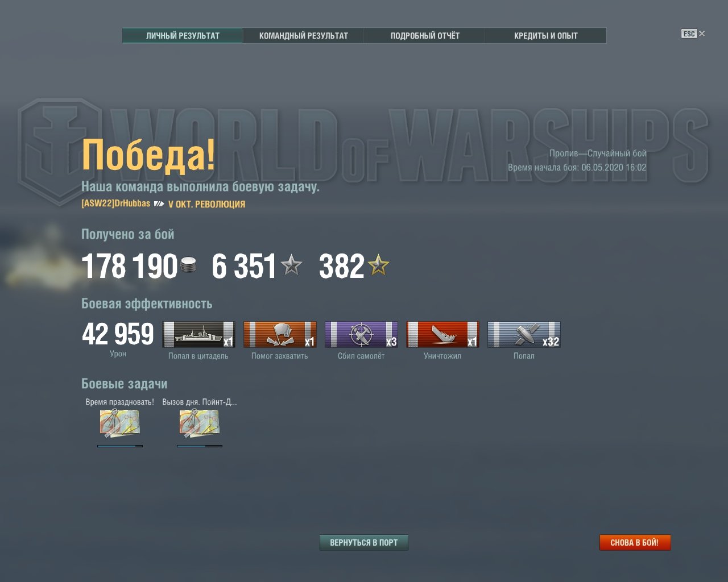Switch to 'Командный результат' tab
This screenshot has width=728, height=582.
coord(304,35)
